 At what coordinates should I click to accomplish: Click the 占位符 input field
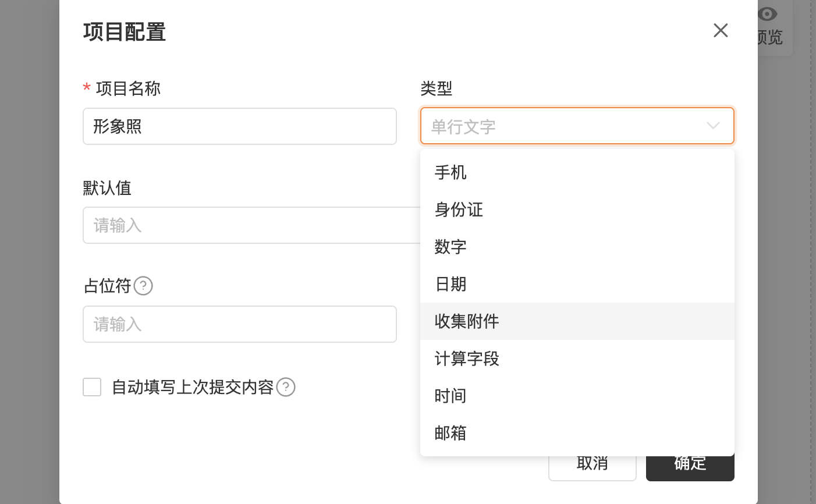(240, 324)
